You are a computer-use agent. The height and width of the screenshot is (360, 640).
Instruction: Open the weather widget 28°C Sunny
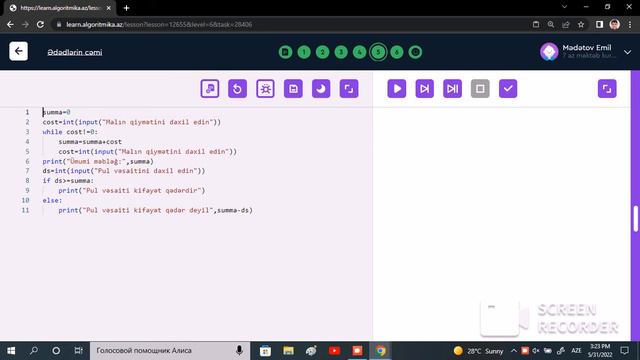pyautogui.click(x=478, y=351)
